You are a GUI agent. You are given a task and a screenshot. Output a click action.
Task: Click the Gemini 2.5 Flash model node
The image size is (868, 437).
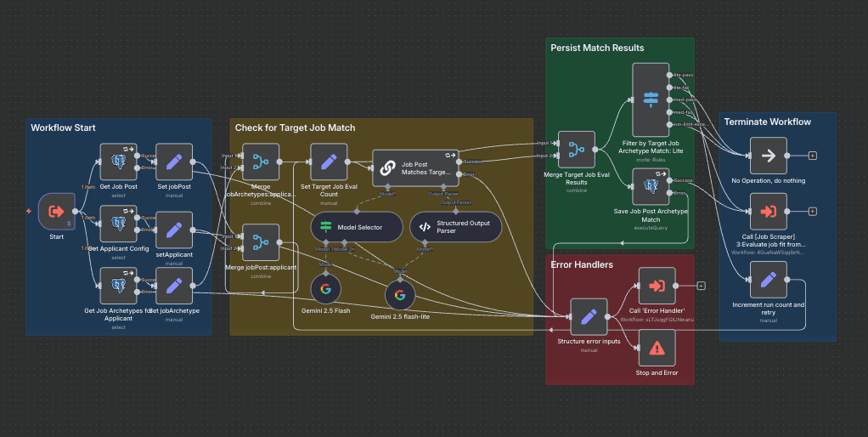pyautogui.click(x=324, y=290)
